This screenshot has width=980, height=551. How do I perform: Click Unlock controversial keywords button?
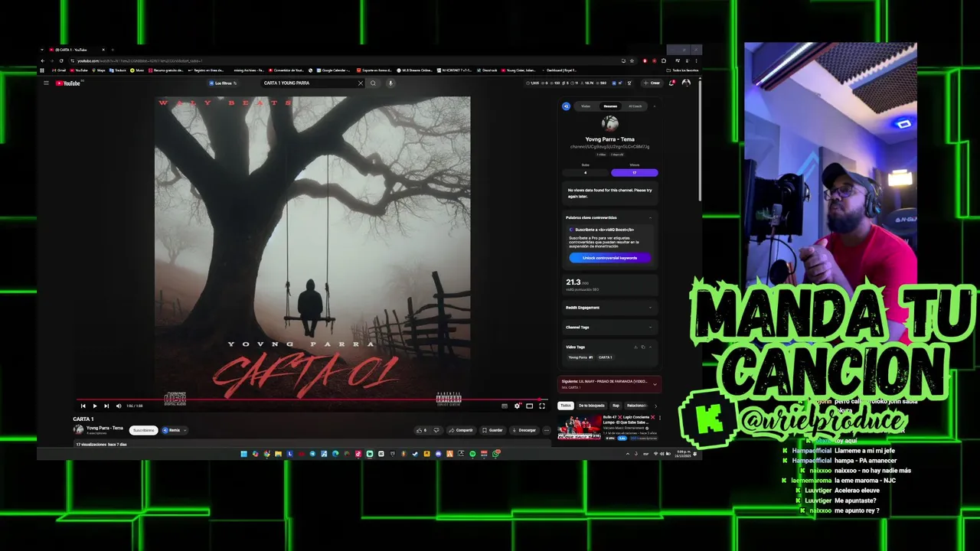click(610, 258)
